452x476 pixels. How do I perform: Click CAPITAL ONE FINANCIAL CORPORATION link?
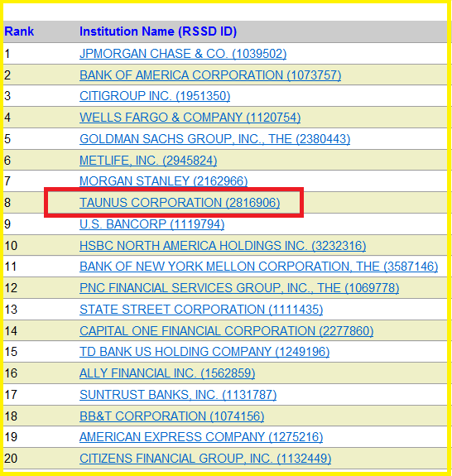click(226, 331)
